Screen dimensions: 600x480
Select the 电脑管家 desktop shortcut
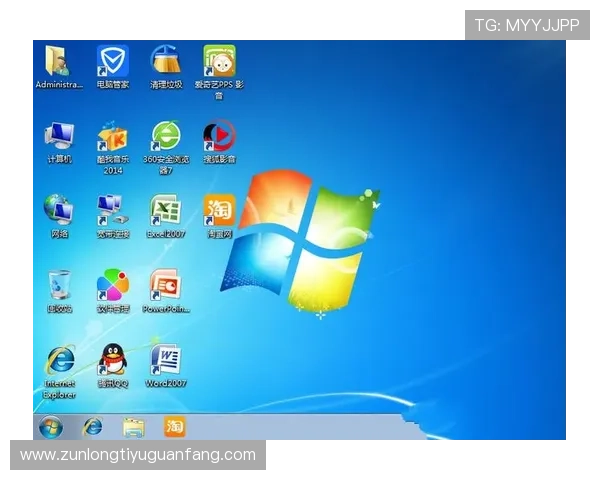[112, 62]
